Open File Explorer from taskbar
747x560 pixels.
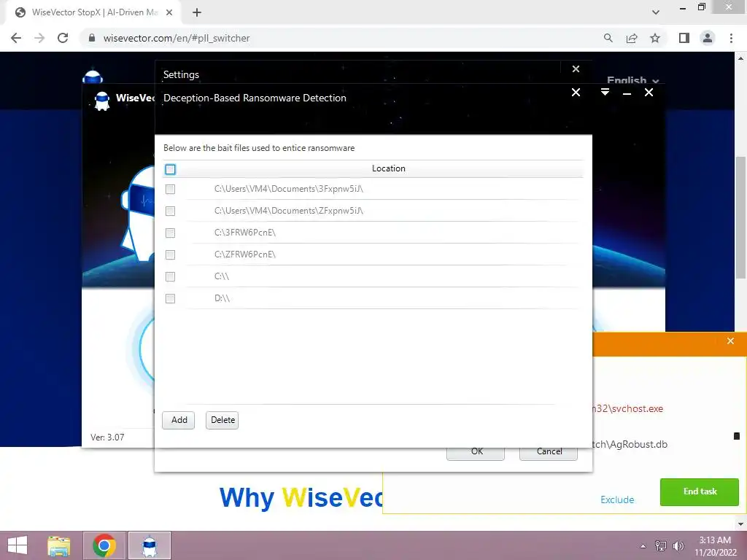pyautogui.click(x=59, y=545)
